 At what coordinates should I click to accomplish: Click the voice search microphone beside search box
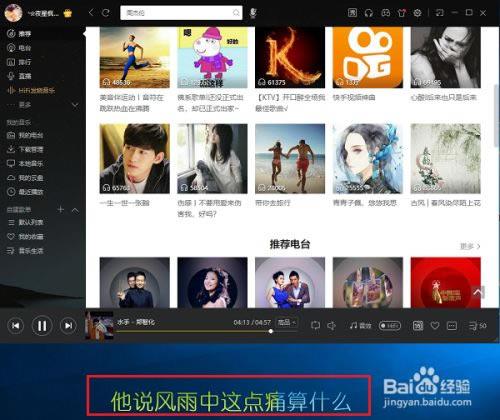click(253, 13)
